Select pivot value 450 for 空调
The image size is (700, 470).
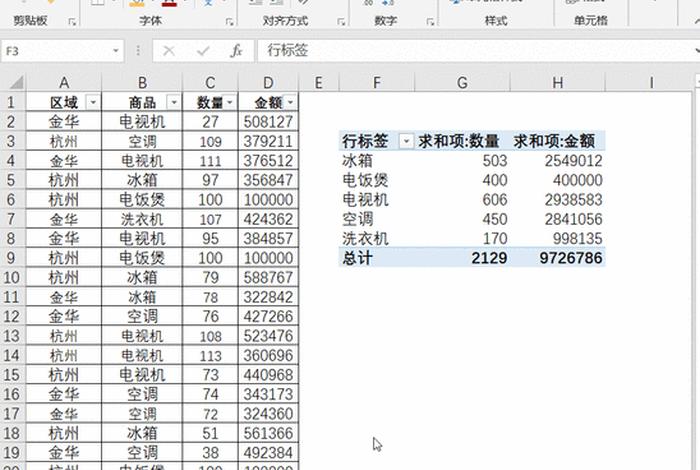(462, 219)
